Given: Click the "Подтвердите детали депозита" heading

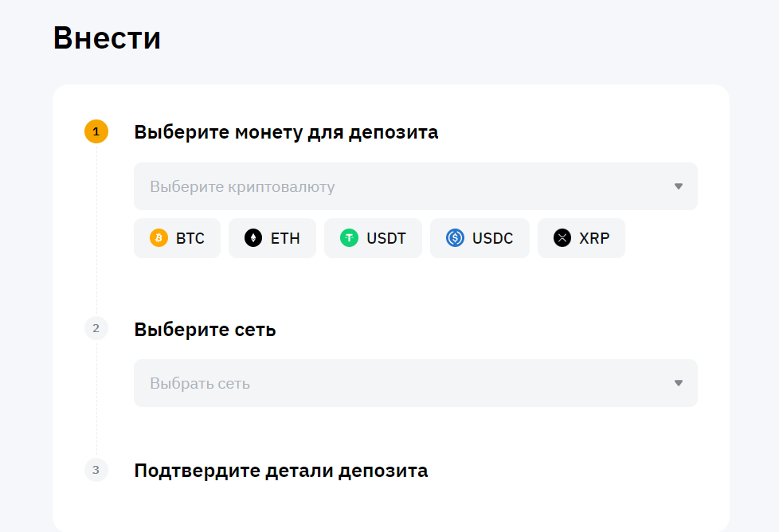Looking at the screenshot, I should click(280, 471).
